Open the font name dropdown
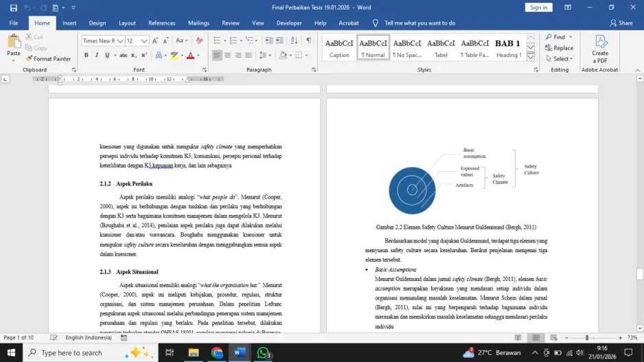The image size is (644, 362). [120, 41]
